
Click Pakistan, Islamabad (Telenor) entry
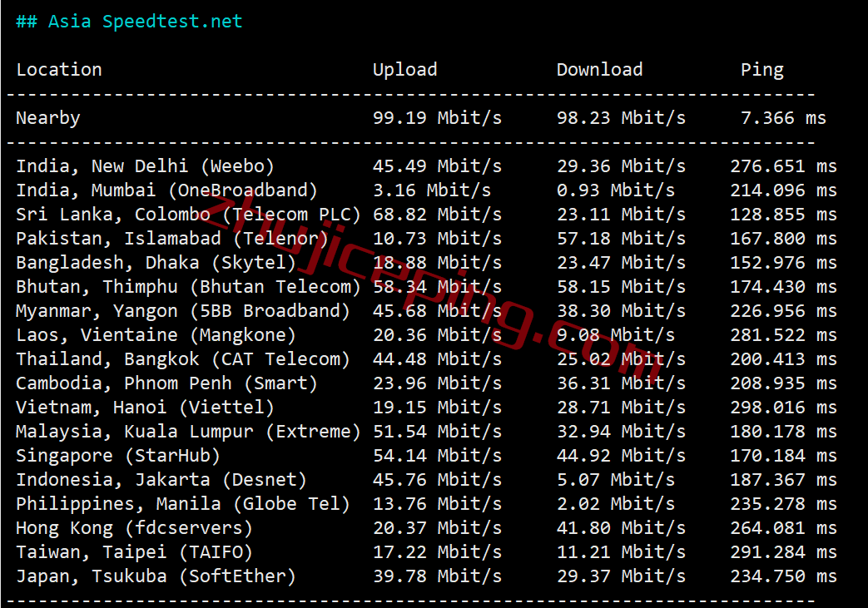pyautogui.click(x=172, y=239)
